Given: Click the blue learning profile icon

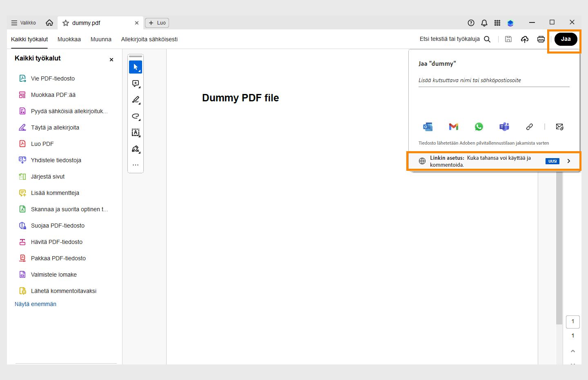Looking at the screenshot, I should 510,23.
